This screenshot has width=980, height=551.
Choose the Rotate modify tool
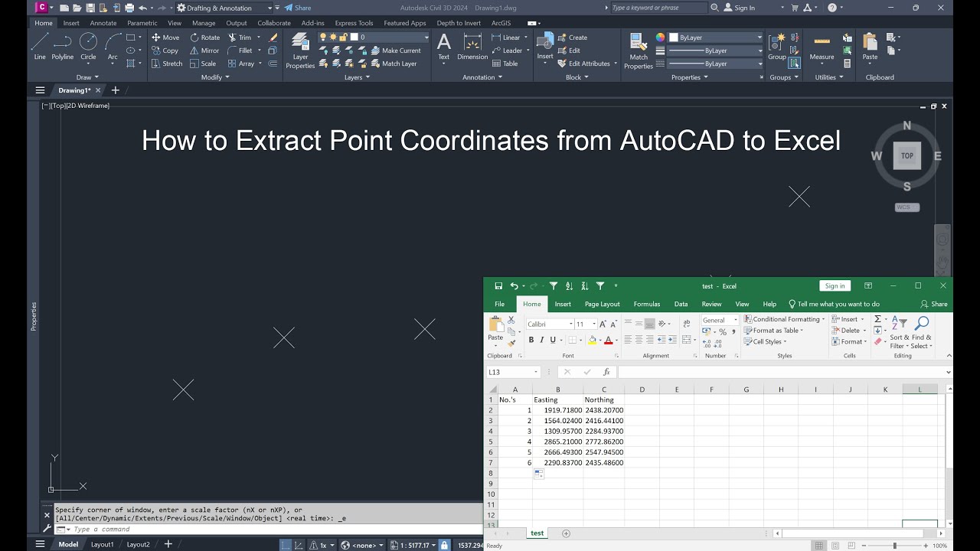pyautogui.click(x=205, y=37)
